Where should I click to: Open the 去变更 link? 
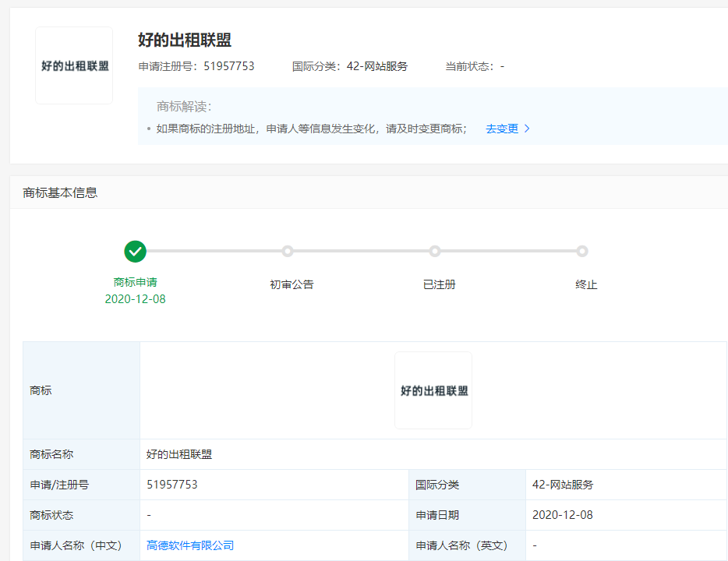[x=502, y=129]
